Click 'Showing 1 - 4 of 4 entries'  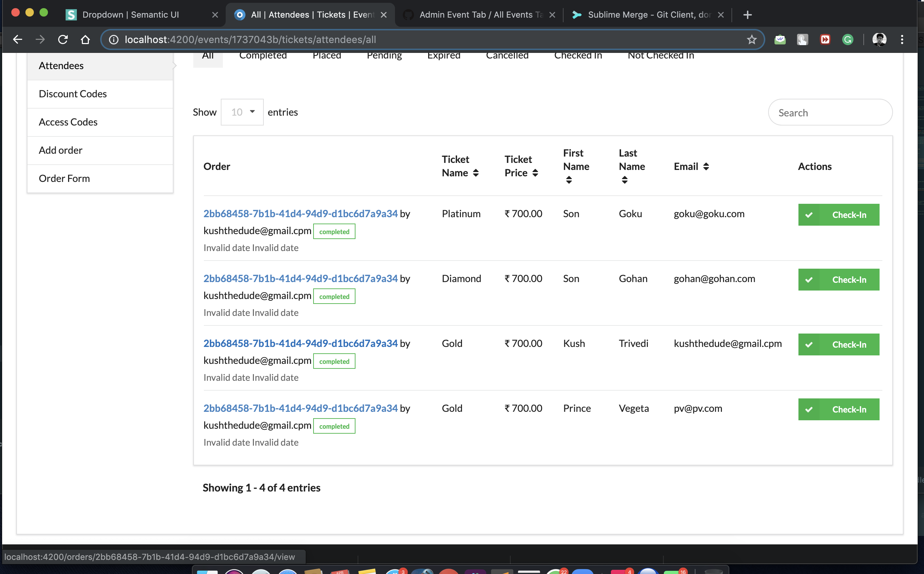click(261, 488)
